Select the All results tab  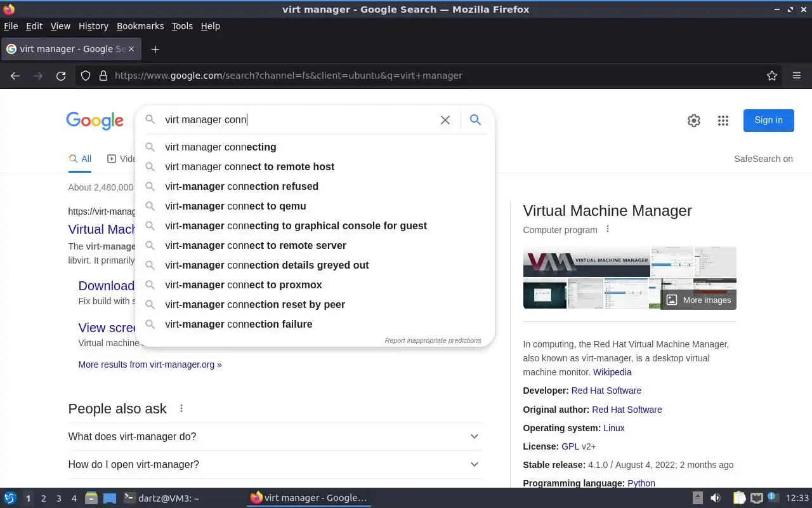80,159
